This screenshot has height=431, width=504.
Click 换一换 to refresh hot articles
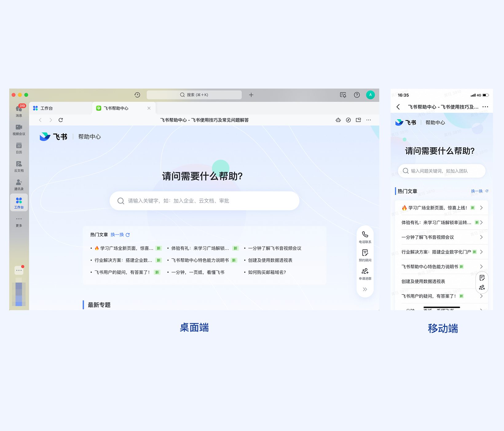118,235
